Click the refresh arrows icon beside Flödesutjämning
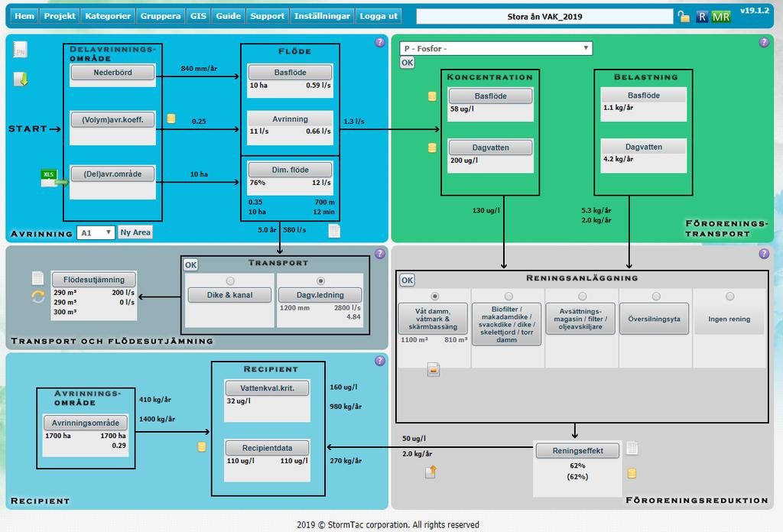The height and width of the screenshot is (532, 783). (38, 297)
